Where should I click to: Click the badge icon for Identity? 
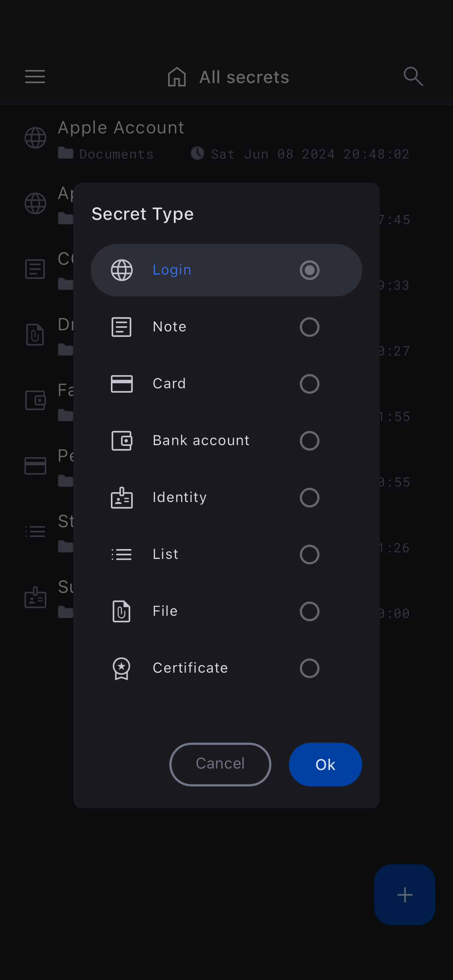coord(122,498)
